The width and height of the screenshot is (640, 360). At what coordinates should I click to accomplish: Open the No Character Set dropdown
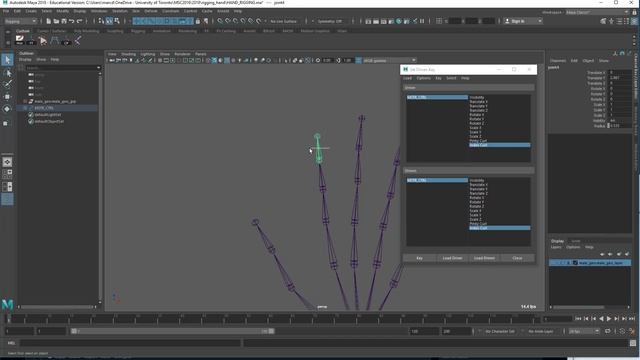coord(500,331)
